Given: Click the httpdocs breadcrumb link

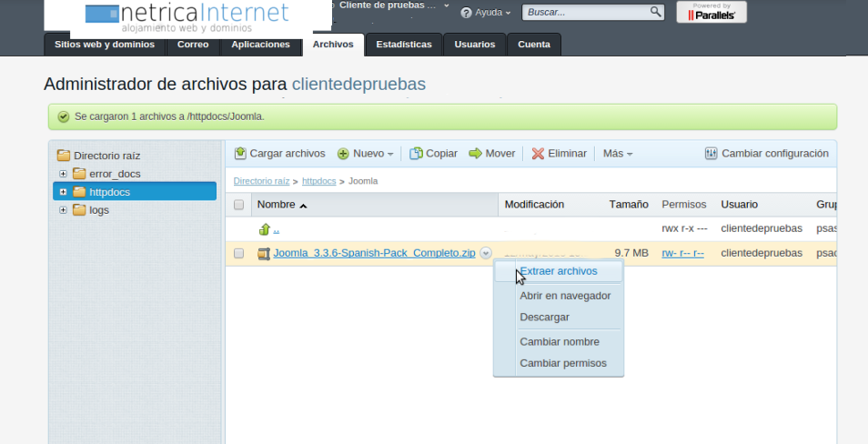Looking at the screenshot, I should click(x=318, y=181).
